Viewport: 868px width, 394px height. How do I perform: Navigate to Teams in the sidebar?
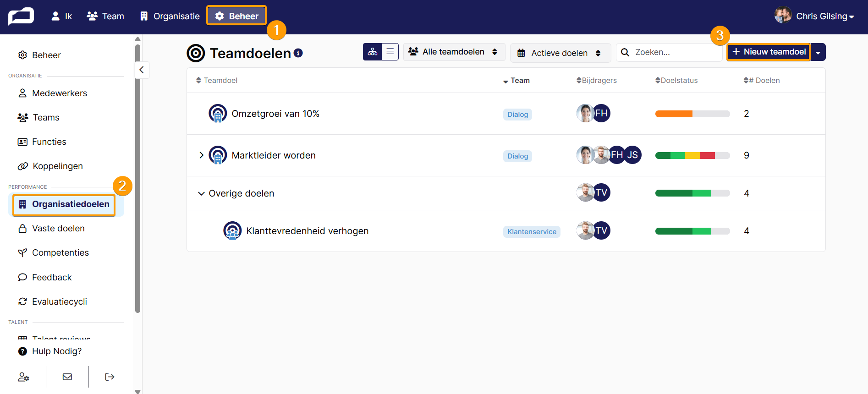click(x=38, y=117)
